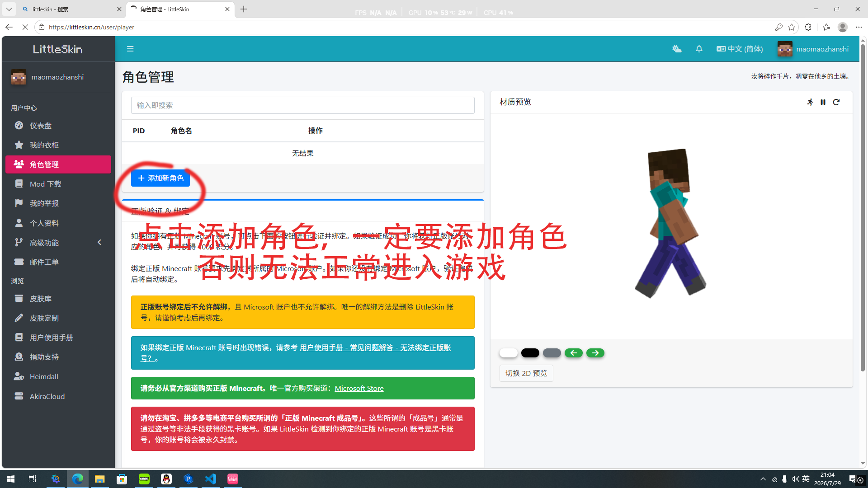The height and width of the screenshot is (488, 868).
Task: Open Microsoft Edge from taskbar
Action: [x=78, y=479]
